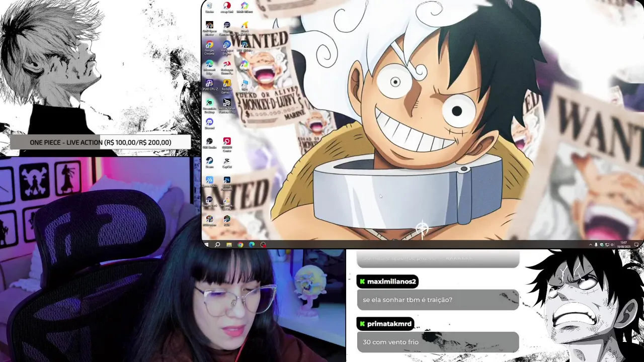Screen dimensions: 644x362
Task: Click the Kick badge beside primatakmrd
Action: point(362,324)
